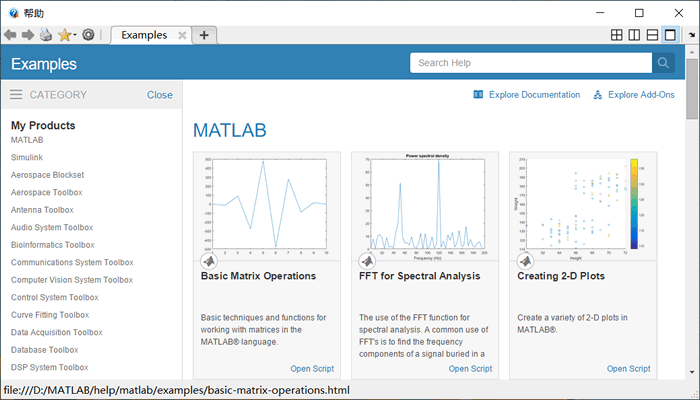Open Basic Matrix Operations plot thumbnail
The width and height of the screenshot is (700, 400).
point(267,206)
